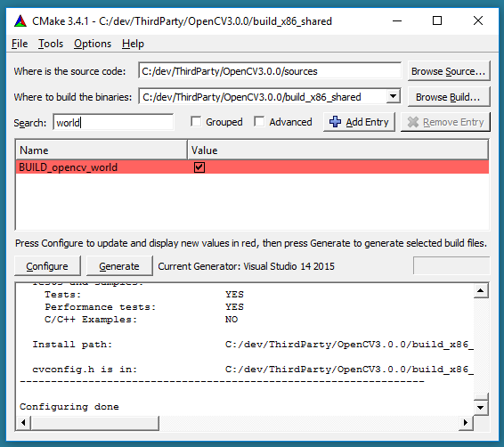Click the C/C++ Examples log line
The image size is (504, 447).
[x=141, y=320]
